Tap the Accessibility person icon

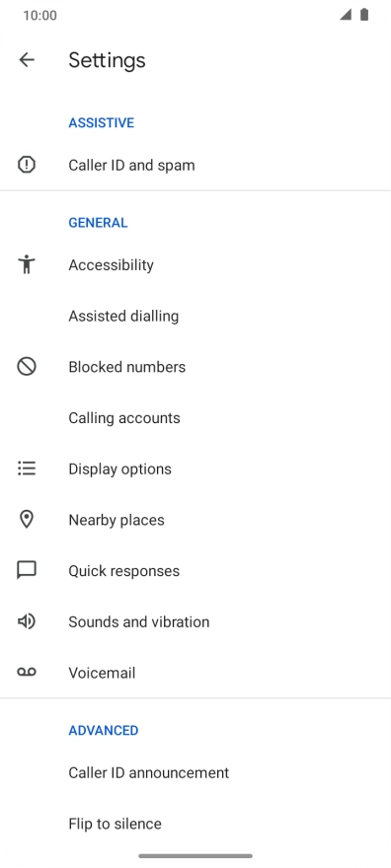point(27,264)
